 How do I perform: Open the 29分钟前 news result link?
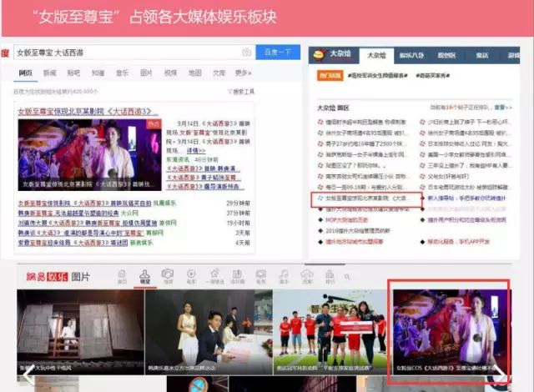84,204
